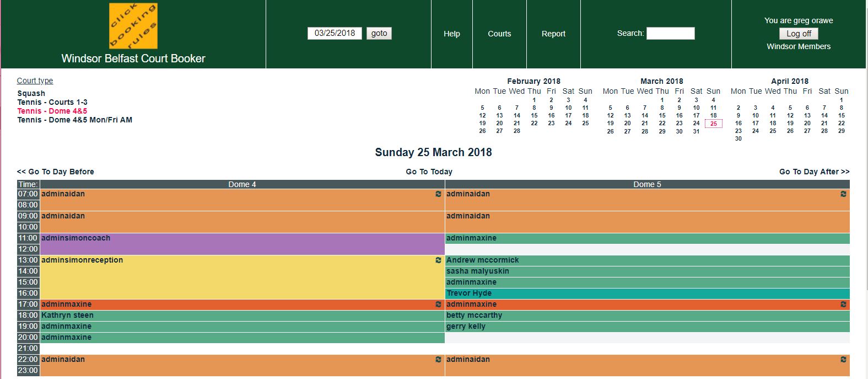Select 31 in March 2018 calendar
Viewport: 868px width, 379px height.
tap(696, 131)
